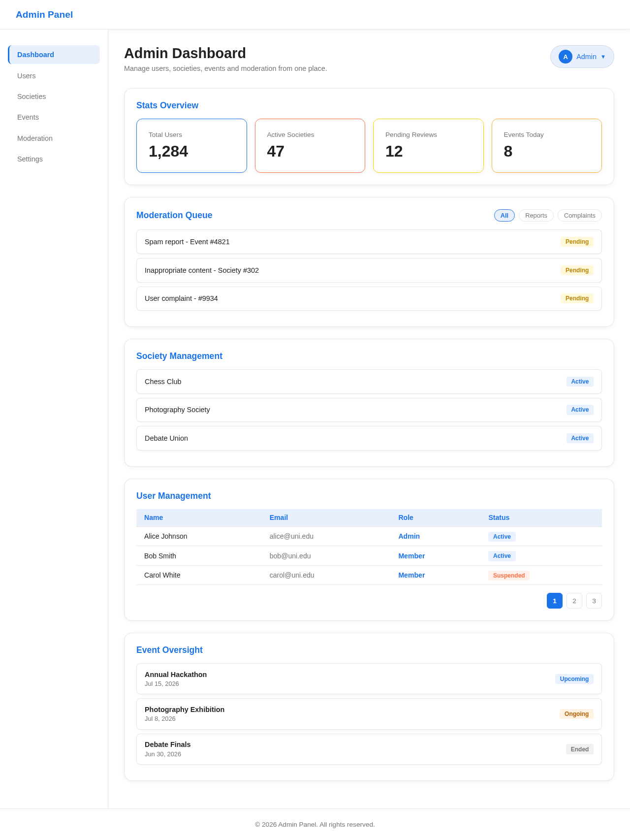Open the Total Users stat card
Viewport: 630px width, 840px height.
pyautogui.click(x=191, y=146)
